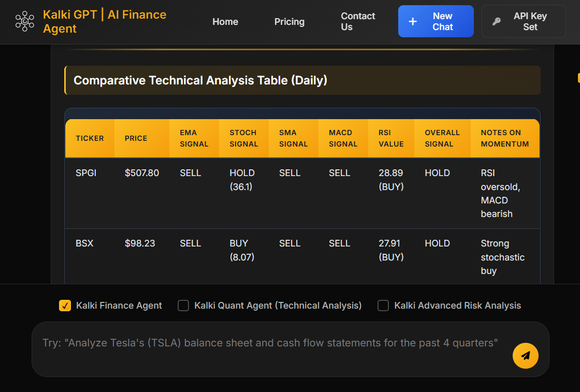Image resolution: width=580 pixels, height=392 pixels.
Task: Select OVERALL SIGNAL column header
Action: pos(442,138)
